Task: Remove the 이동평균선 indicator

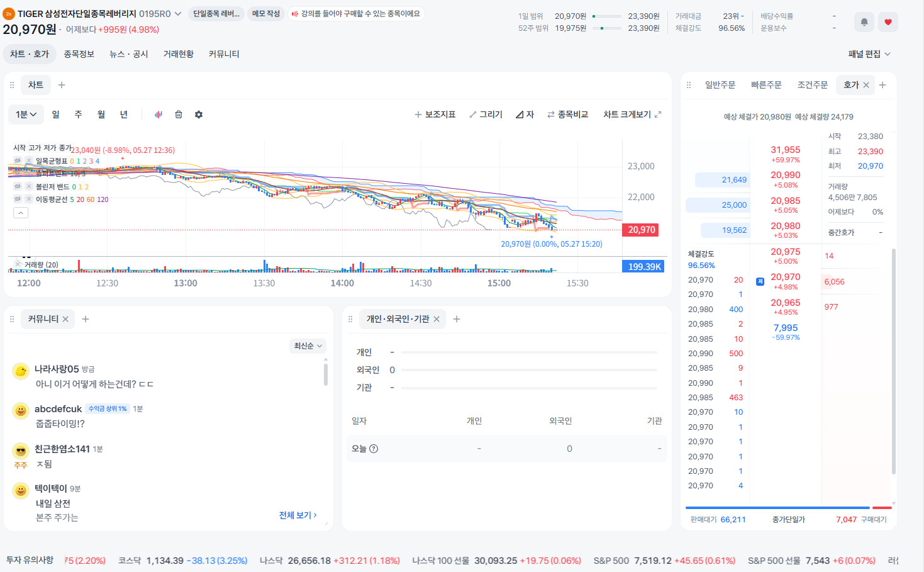Action: (29, 199)
